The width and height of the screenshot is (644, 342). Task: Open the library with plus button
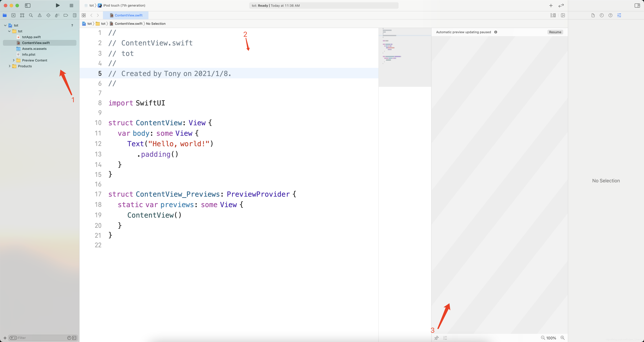tap(551, 6)
